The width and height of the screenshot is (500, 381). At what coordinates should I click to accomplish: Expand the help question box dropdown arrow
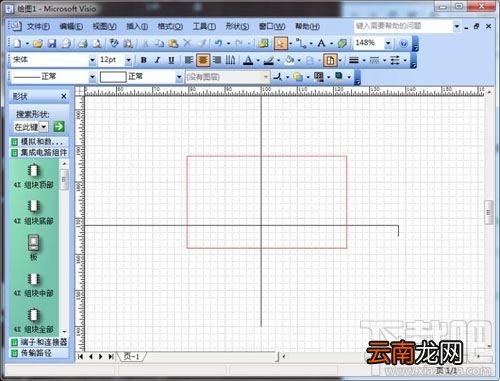457,26
